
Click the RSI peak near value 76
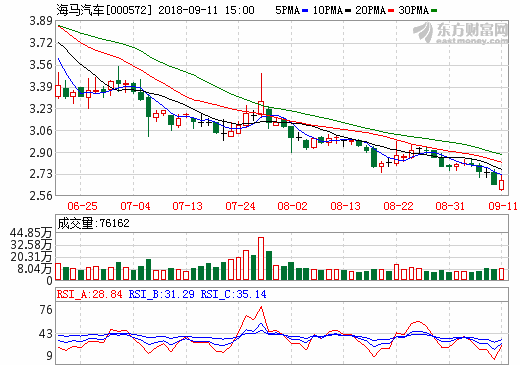[261, 307]
